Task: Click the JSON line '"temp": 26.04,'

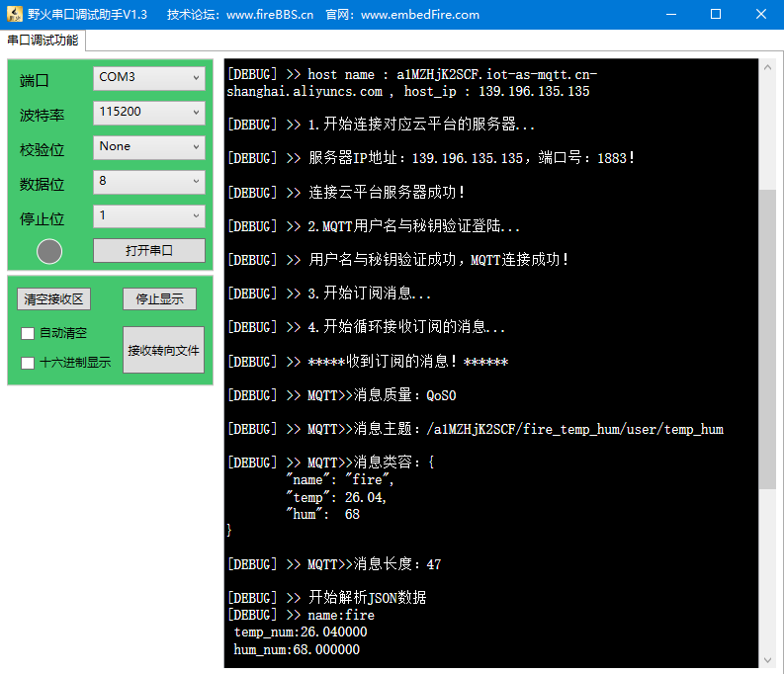Action: [336, 497]
